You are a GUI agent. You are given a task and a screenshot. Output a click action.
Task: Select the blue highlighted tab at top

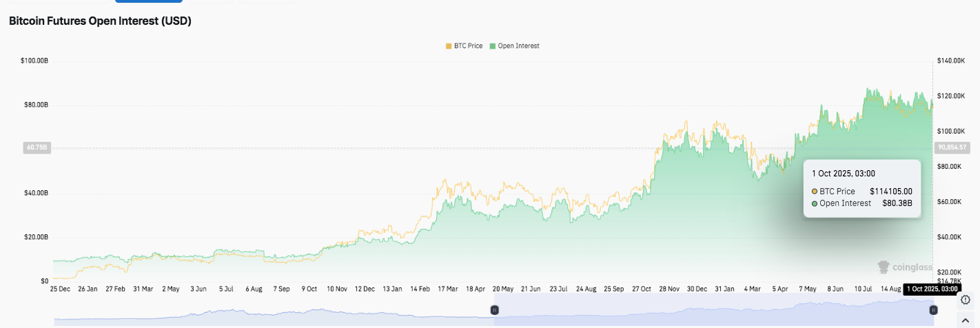pyautogui.click(x=149, y=1)
